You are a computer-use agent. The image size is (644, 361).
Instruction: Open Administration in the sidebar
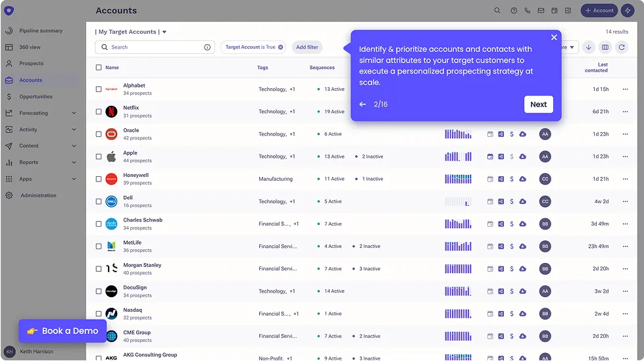pos(38,195)
